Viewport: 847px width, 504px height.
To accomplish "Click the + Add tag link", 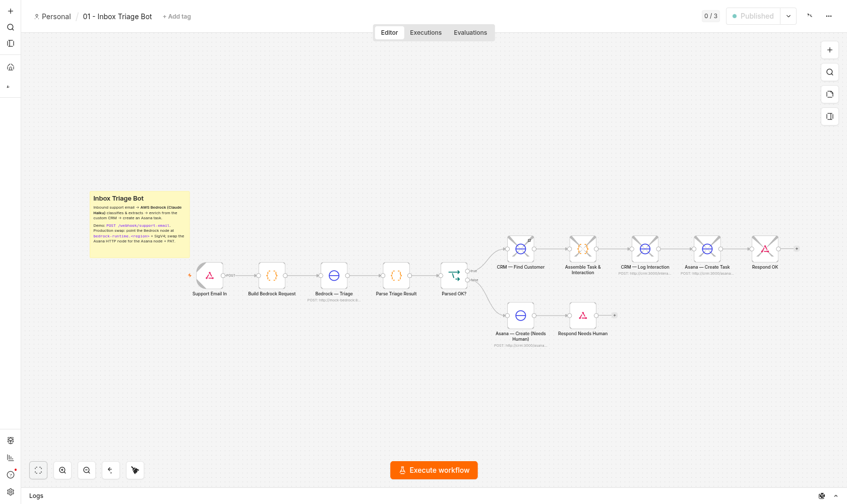I will pos(177,17).
